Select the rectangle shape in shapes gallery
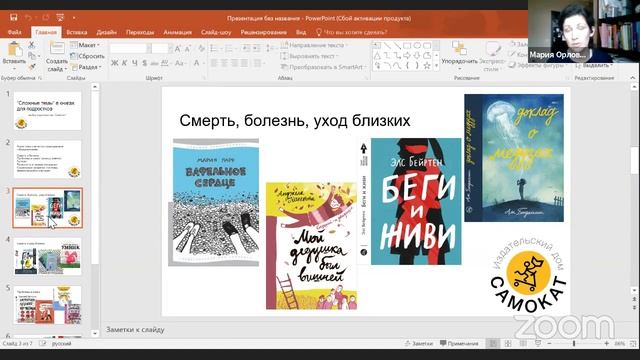 [x=407, y=45]
